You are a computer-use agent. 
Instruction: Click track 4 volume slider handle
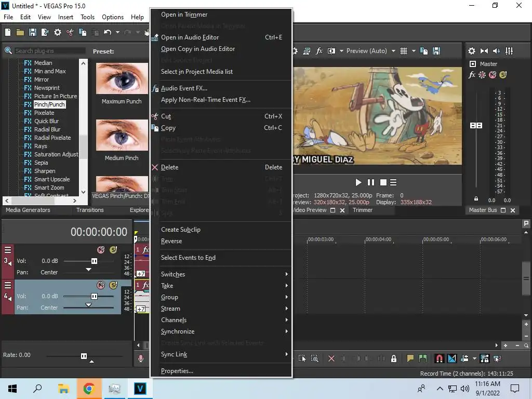pos(95,296)
